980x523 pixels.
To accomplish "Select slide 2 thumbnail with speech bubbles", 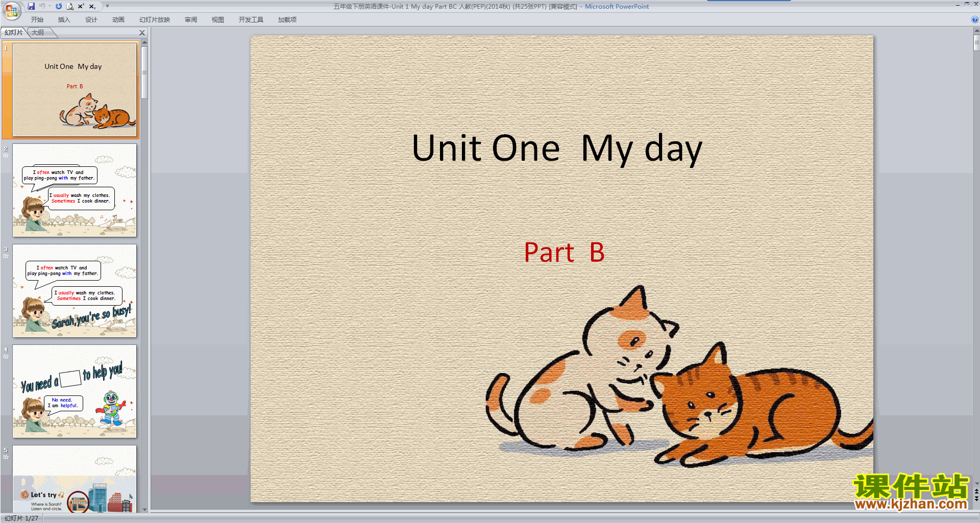I will pyautogui.click(x=75, y=190).
